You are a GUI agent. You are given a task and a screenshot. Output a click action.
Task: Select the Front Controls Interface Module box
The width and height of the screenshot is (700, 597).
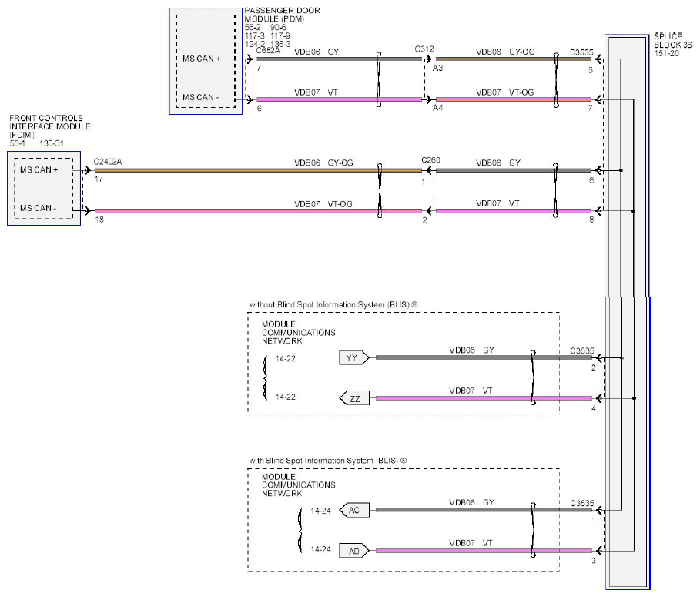point(44,189)
